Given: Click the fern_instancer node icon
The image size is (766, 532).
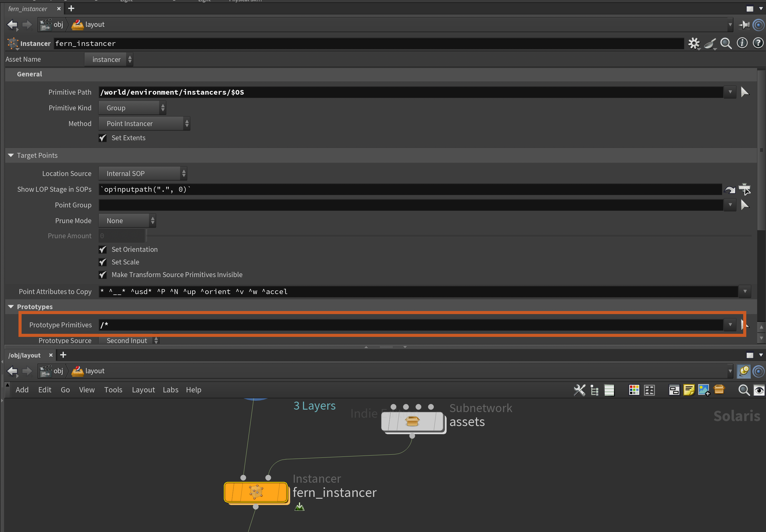Looking at the screenshot, I should tap(256, 492).
